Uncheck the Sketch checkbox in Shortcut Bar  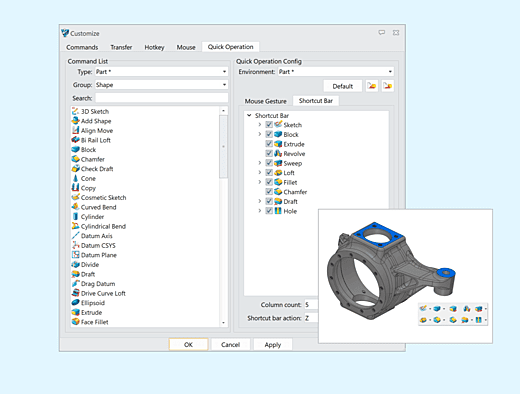[269, 125]
